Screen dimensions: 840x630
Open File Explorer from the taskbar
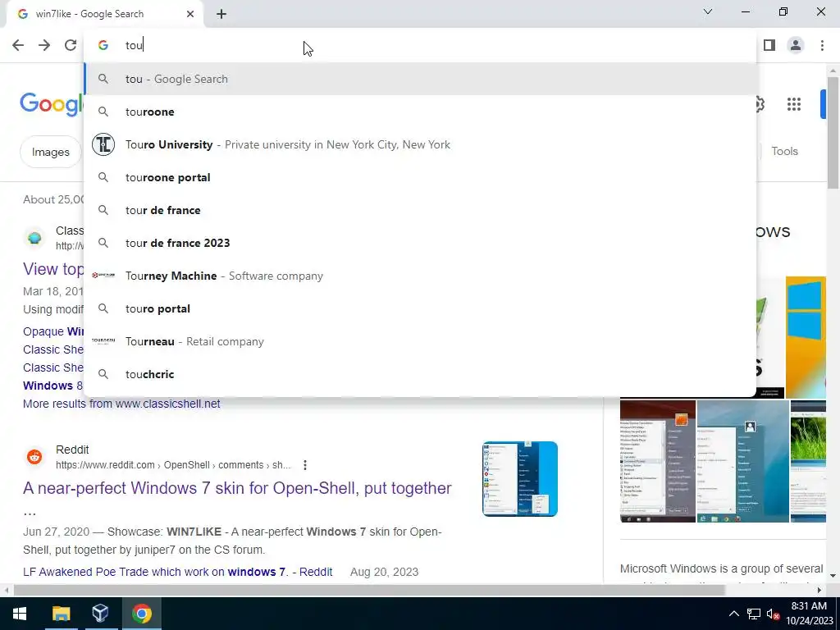pyautogui.click(x=61, y=614)
